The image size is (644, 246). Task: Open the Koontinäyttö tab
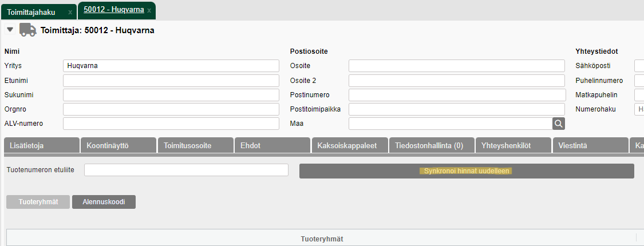(118, 145)
